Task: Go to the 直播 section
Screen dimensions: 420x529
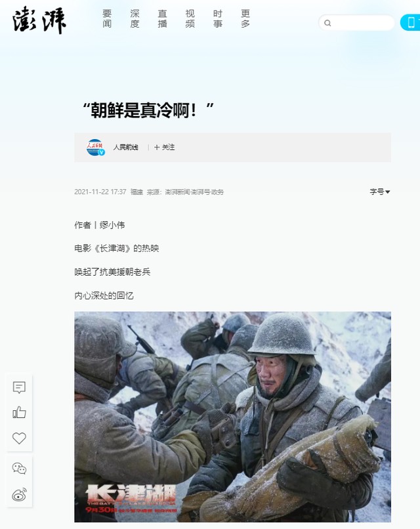Action: [x=162, y=18]
